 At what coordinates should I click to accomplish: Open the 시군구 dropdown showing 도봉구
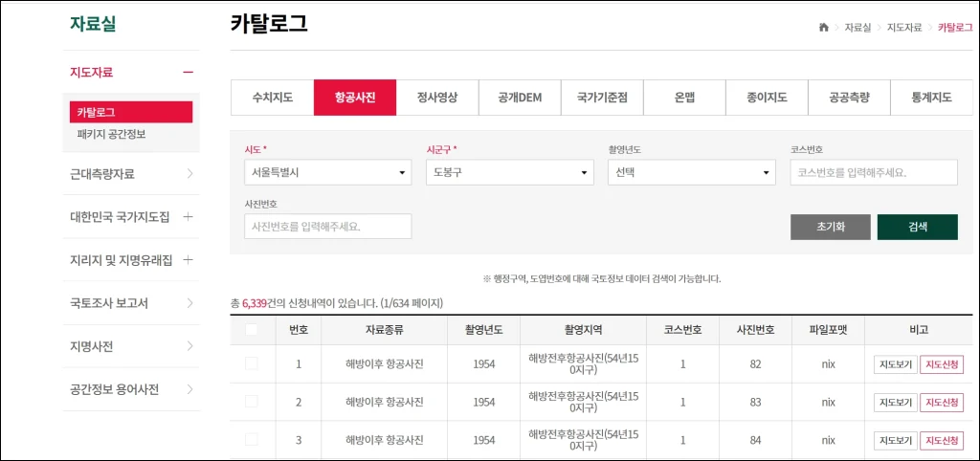pos(509,173)
